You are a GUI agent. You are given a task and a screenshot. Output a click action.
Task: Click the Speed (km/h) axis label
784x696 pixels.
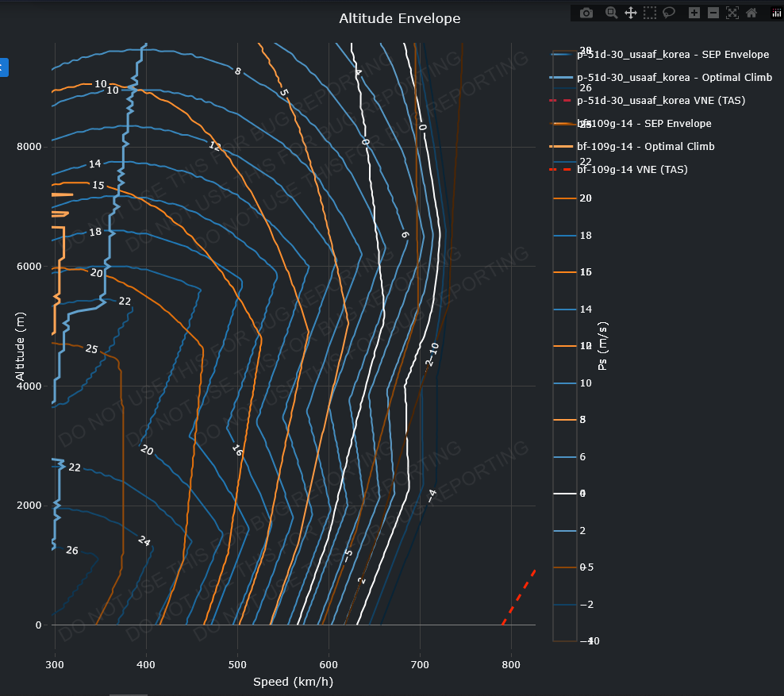[x=294, y=682]
